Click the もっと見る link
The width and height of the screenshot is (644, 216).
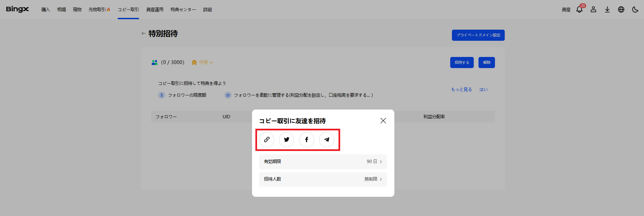click(x=461, y=89)
